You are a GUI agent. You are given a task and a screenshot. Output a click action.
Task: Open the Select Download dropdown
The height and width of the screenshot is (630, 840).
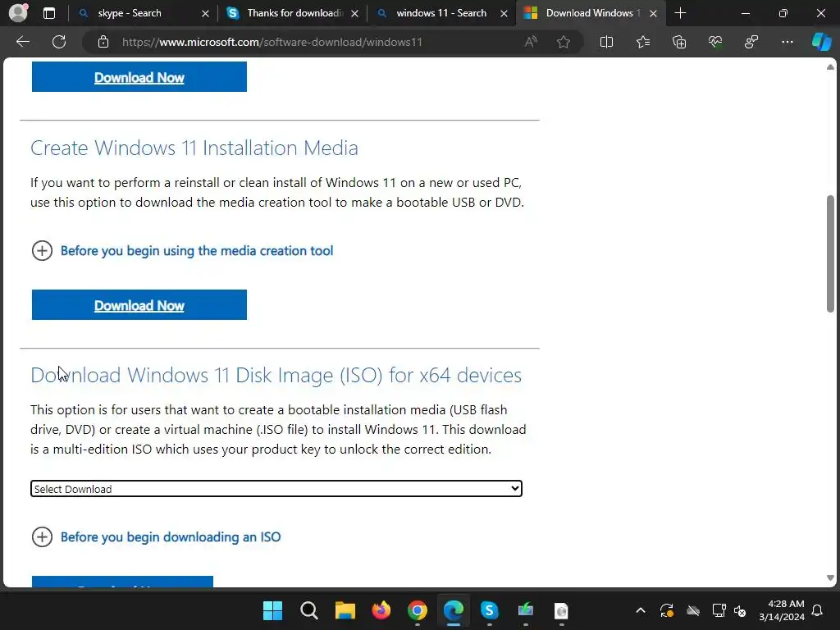[x=276, y=489]
